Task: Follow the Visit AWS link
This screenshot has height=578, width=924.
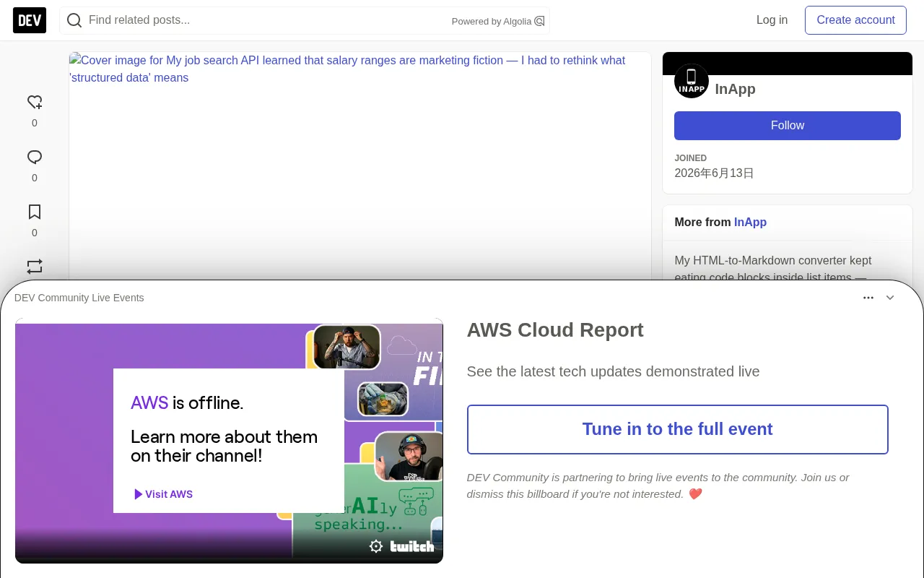Action: [x=163, y=494]
